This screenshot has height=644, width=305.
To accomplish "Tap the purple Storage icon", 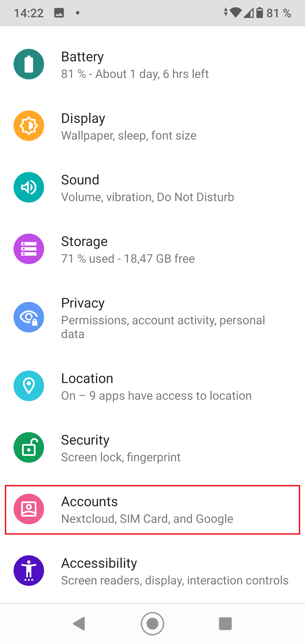I will tap(29, 249).
